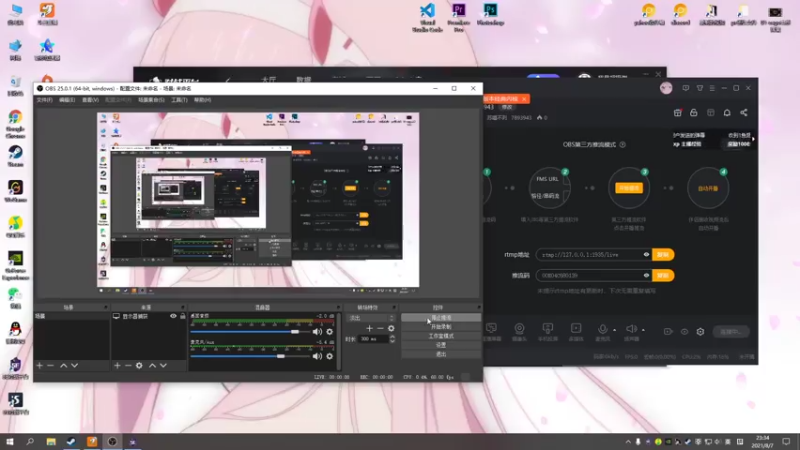Screen dimensions: 800x450
Task: Remove selected source with minus icon
Action: (128, 365)
